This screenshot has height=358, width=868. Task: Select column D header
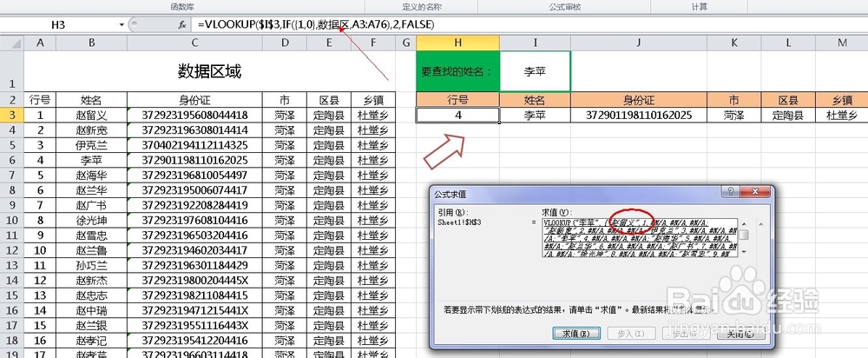pyautogui.click(x=285, y=43)
